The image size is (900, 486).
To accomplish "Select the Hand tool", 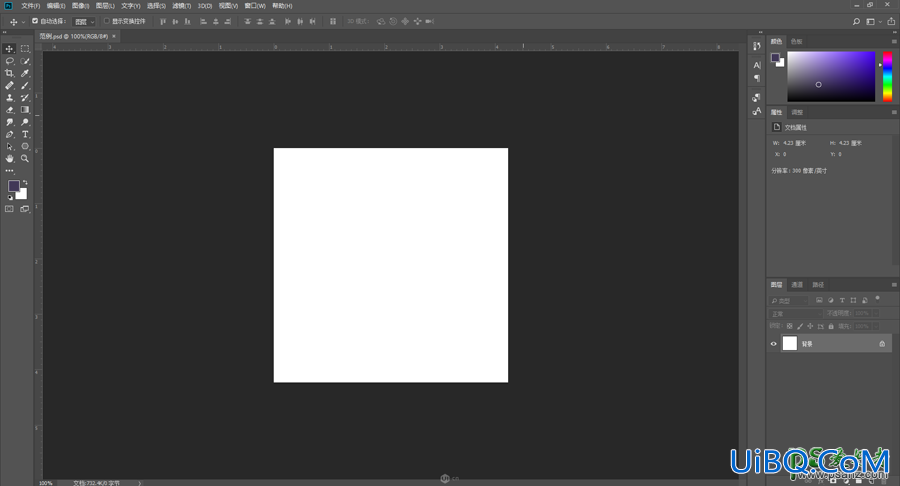I will 9,158.
